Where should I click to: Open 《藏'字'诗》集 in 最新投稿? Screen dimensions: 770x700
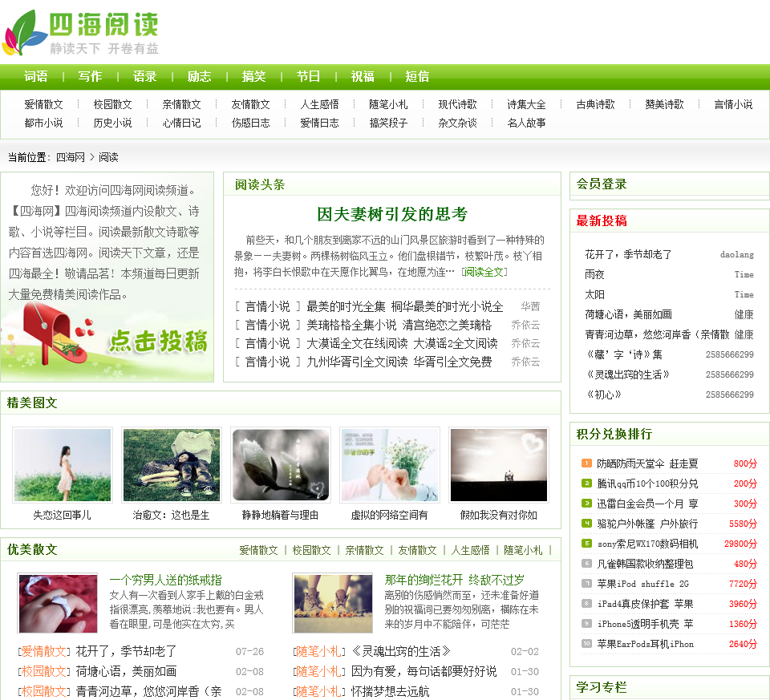623,354
